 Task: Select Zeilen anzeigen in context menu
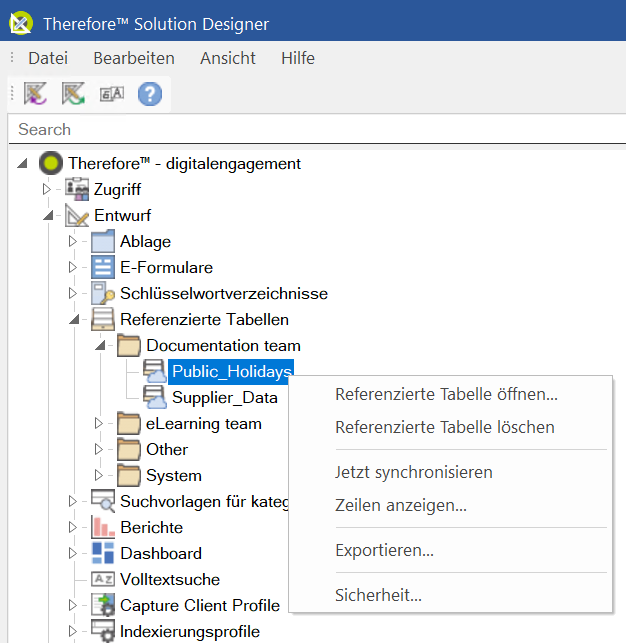401,505
